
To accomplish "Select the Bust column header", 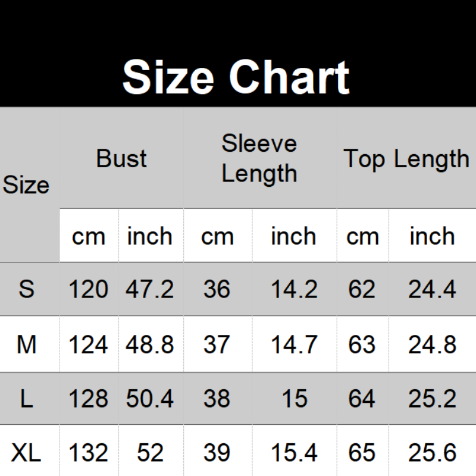I will point(121,159).
